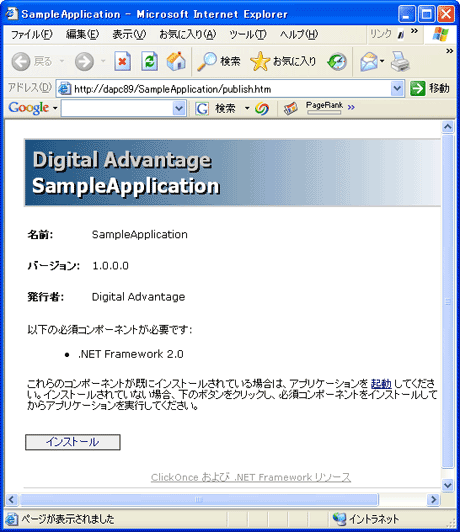The height and width of the screenshot is (532, 460).
Task: Follow the 起動 link
Action: click(381, 384)
